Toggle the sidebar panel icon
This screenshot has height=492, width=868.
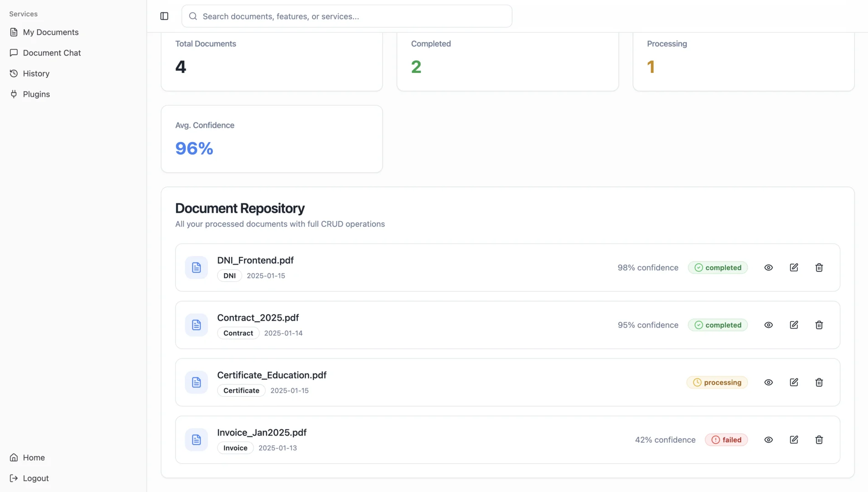(x=164, y=16)
